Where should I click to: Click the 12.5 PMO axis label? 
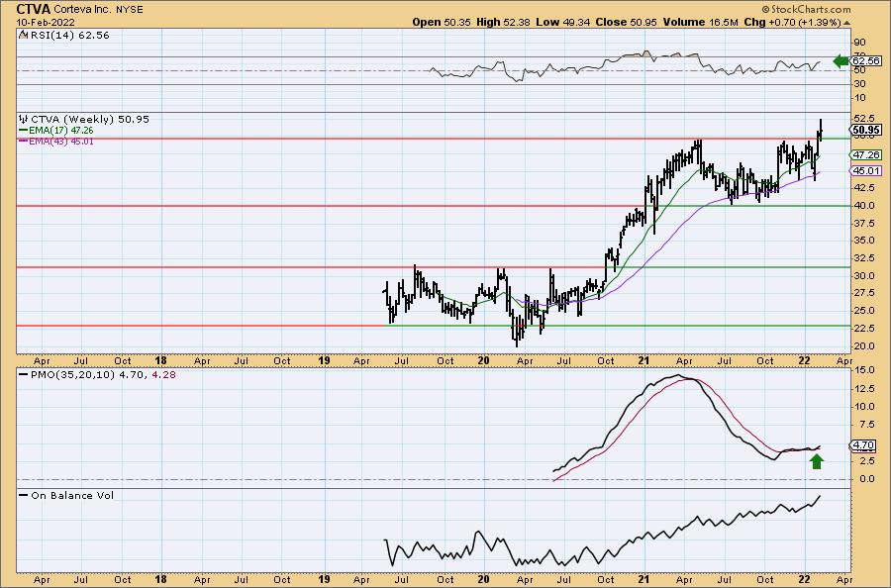pyautogui.click(x=863, y=389)
